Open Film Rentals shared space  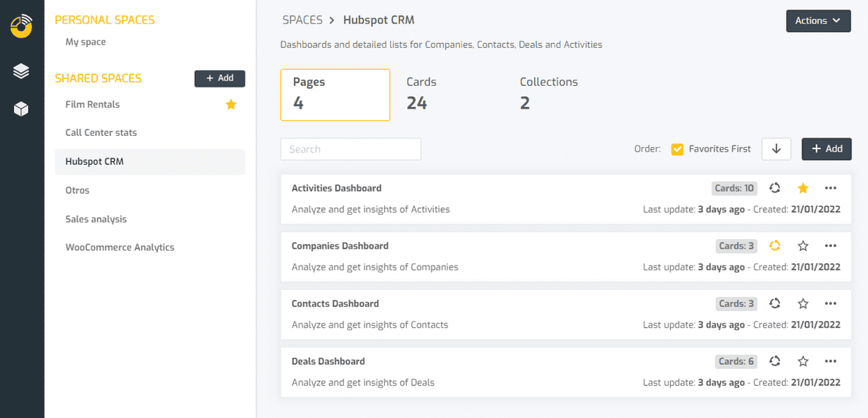(x=92, y=105)
